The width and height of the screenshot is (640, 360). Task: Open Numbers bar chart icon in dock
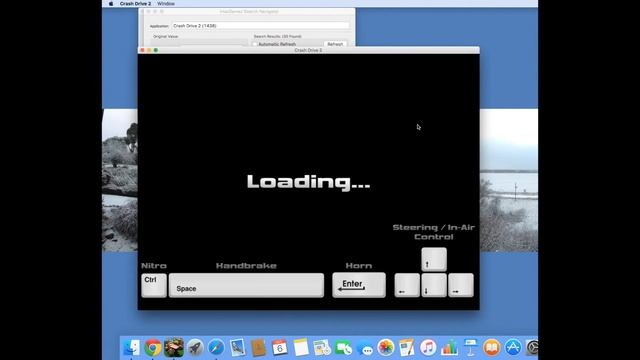point(449,348)
